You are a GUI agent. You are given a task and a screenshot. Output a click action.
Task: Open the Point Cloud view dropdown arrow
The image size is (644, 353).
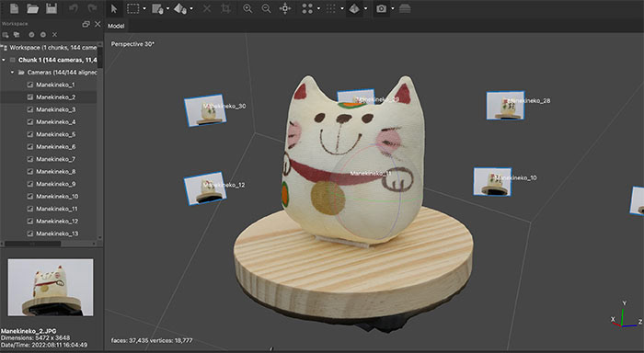coord(318,8)
